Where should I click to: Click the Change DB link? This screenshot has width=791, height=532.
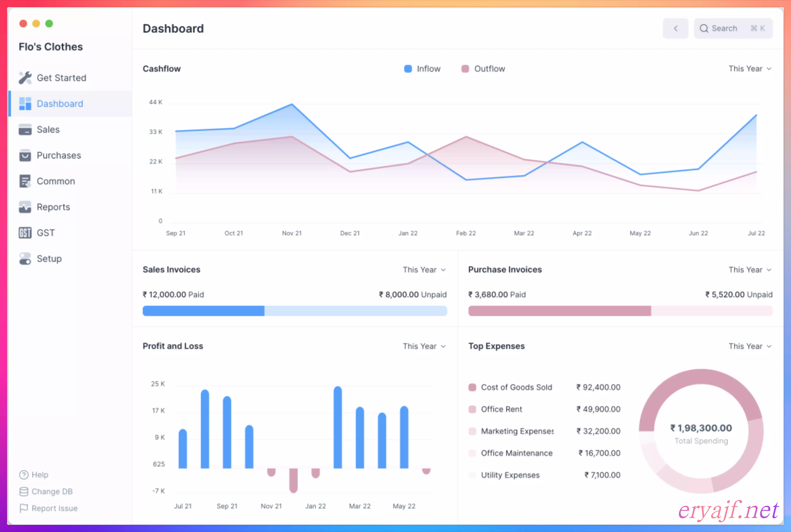pos(52,491)
